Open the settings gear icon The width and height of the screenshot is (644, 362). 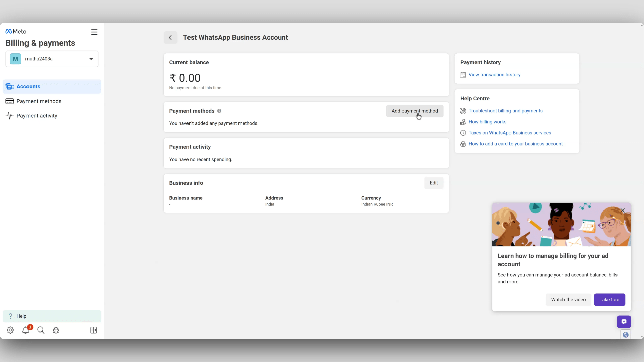(10, 330)
